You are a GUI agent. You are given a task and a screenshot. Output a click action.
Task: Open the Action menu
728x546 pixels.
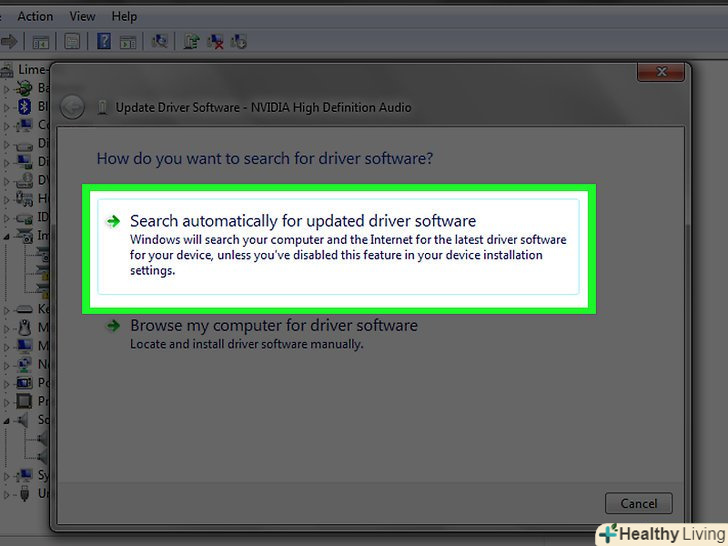pos(35,17)
